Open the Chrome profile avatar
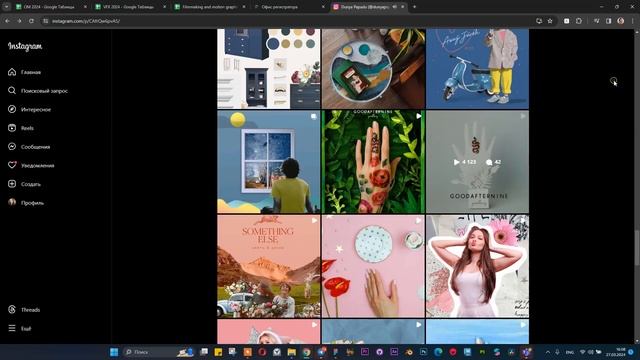Image resolution: width=640 pixels, height=360 pixels. 621,21
